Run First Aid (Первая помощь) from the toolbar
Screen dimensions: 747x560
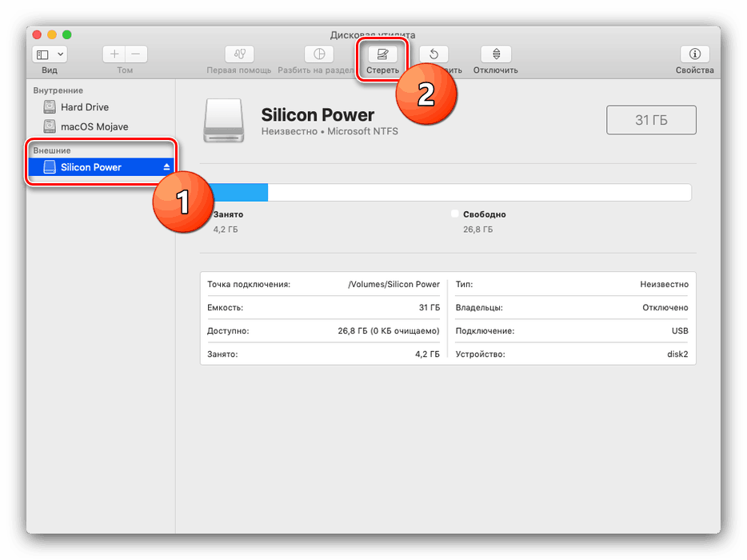pos(239,54)
